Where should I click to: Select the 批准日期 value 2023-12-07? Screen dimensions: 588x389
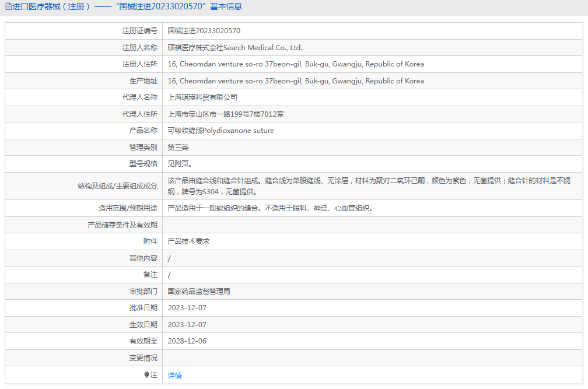[x=187, y=308]
